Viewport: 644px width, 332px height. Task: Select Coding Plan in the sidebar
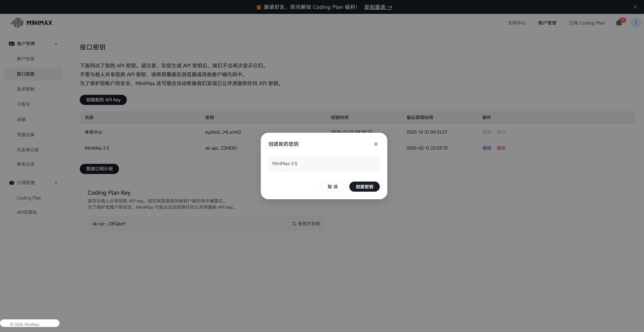[29, 198]
